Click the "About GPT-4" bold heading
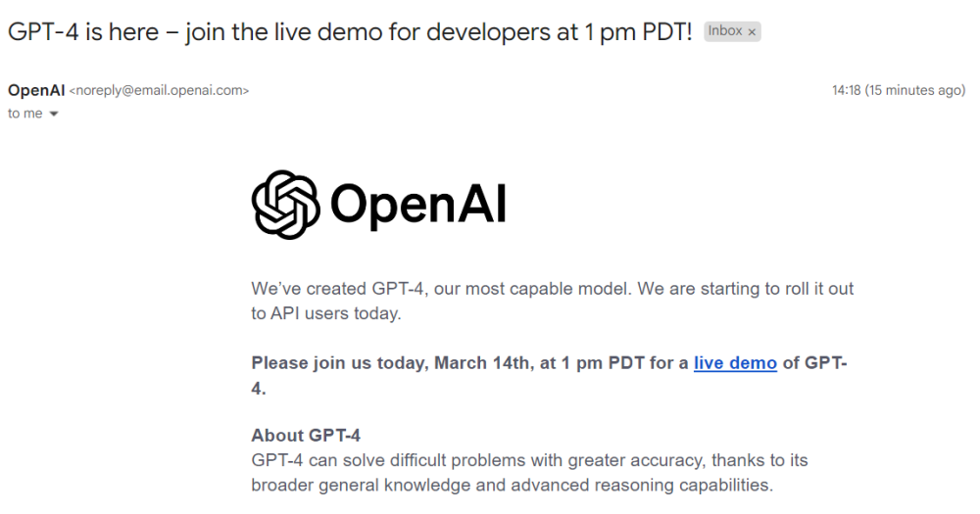Viewport: 980px width, 514px height. [306, 436]
